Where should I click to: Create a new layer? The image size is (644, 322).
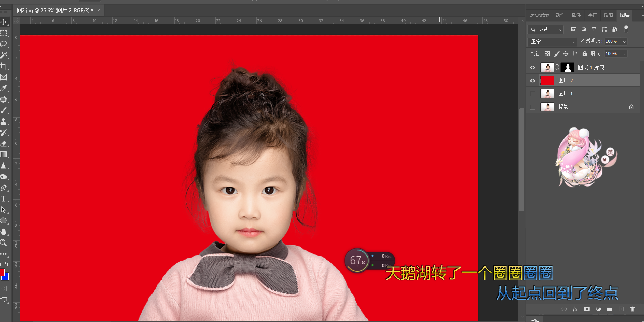coord(621,309)
